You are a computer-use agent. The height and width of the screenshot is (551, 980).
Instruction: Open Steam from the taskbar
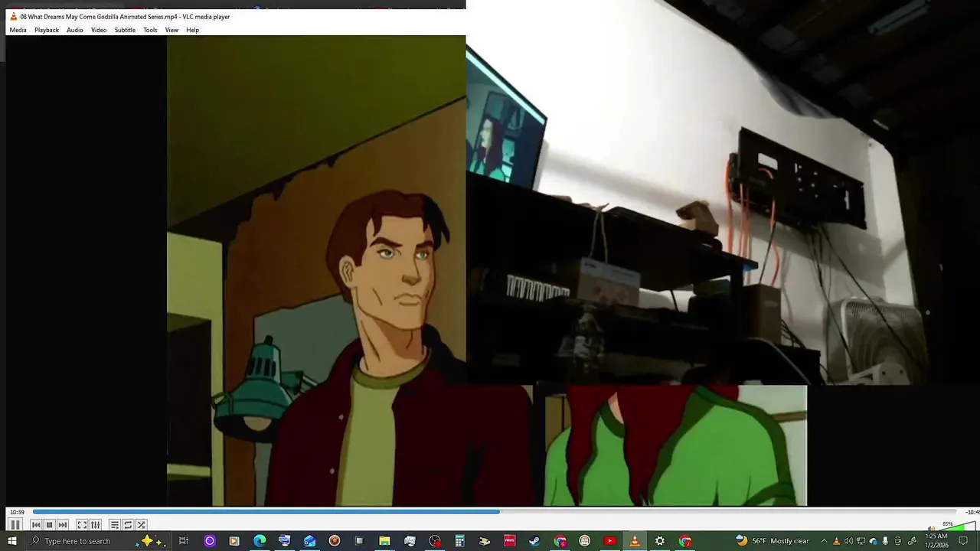click(x=534, y=541)
